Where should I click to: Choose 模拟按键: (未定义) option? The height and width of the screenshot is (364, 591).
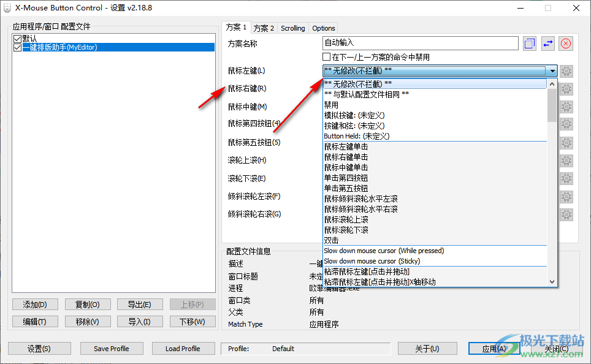click(x=435, y=115)
